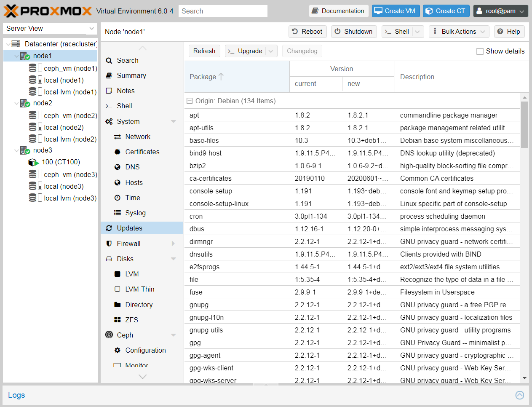Open the LVM menu item
Viewport: 532px width, 407px height.
tap(142, 274)
